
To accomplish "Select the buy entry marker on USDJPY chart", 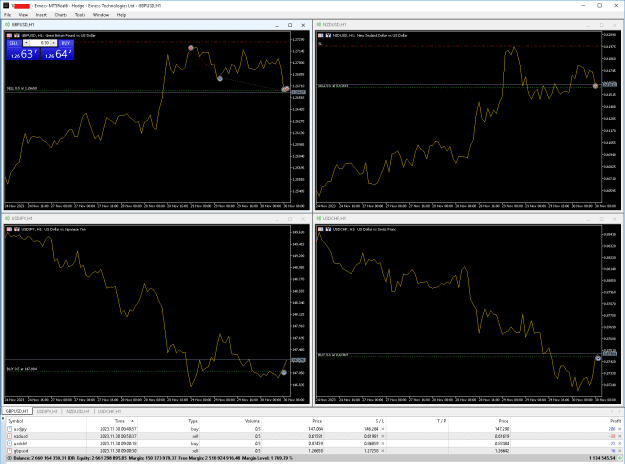I will [284, 372].
